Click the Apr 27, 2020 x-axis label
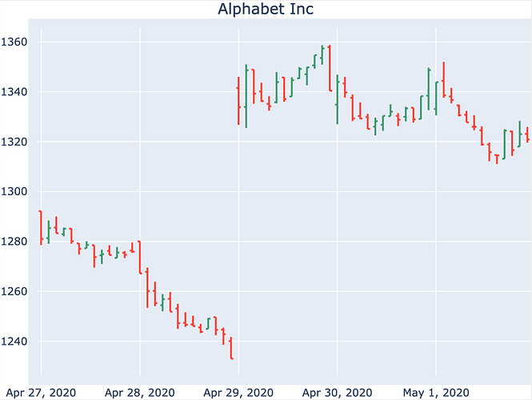The image size is (532, 400). click(x=41, y=392)
